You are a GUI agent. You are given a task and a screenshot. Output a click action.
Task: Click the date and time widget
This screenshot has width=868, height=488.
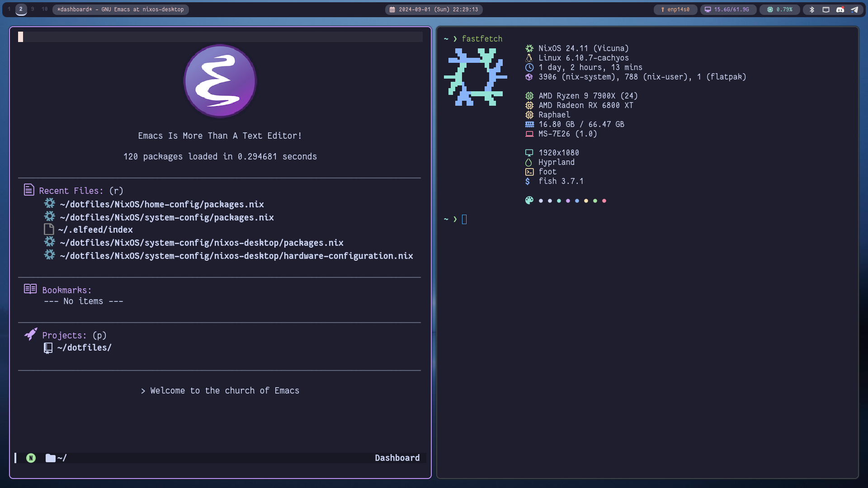click(434, 9)
